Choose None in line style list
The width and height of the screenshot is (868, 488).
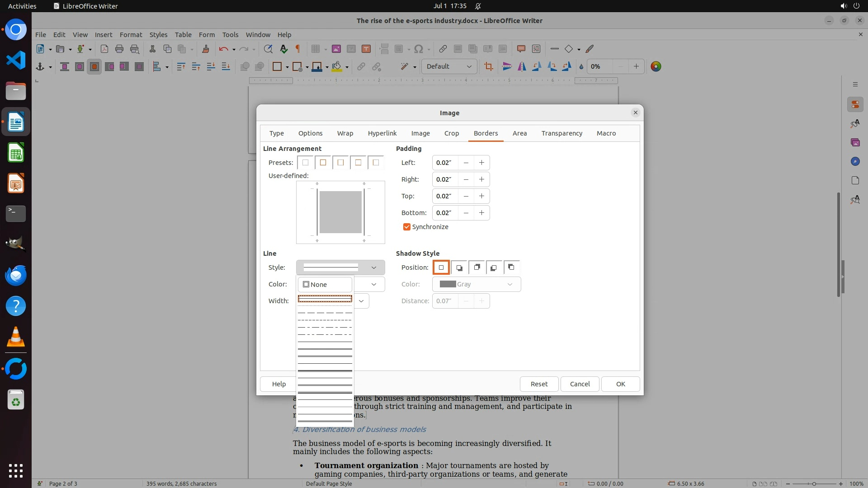tap(325, 284)
